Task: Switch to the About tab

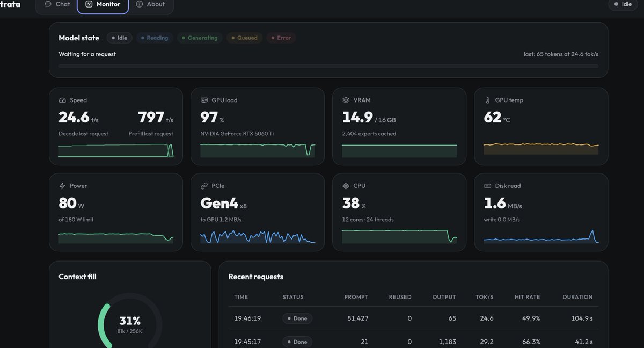Action: pos(150,4)
